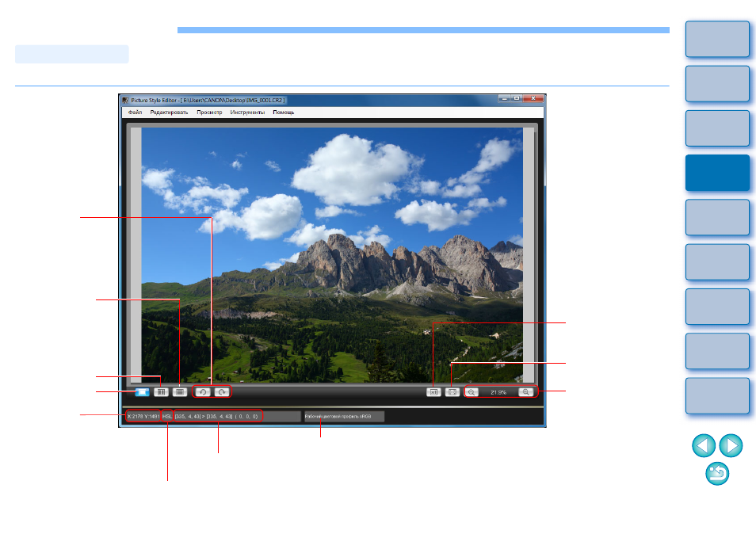756x534 pixels.
Task: Click the Picture Style Editor title bar icon
Action: pyautogui.click(x=125, y=101)
